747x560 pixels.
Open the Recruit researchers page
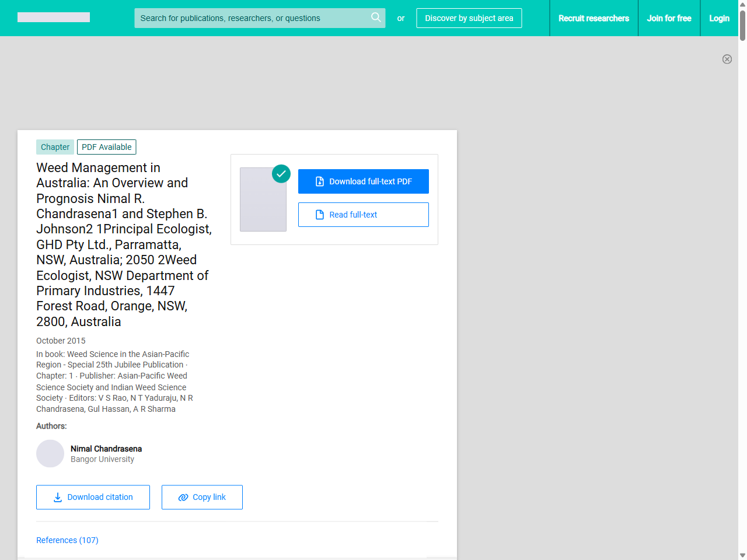pyautogui.click(x=594, y=18)
